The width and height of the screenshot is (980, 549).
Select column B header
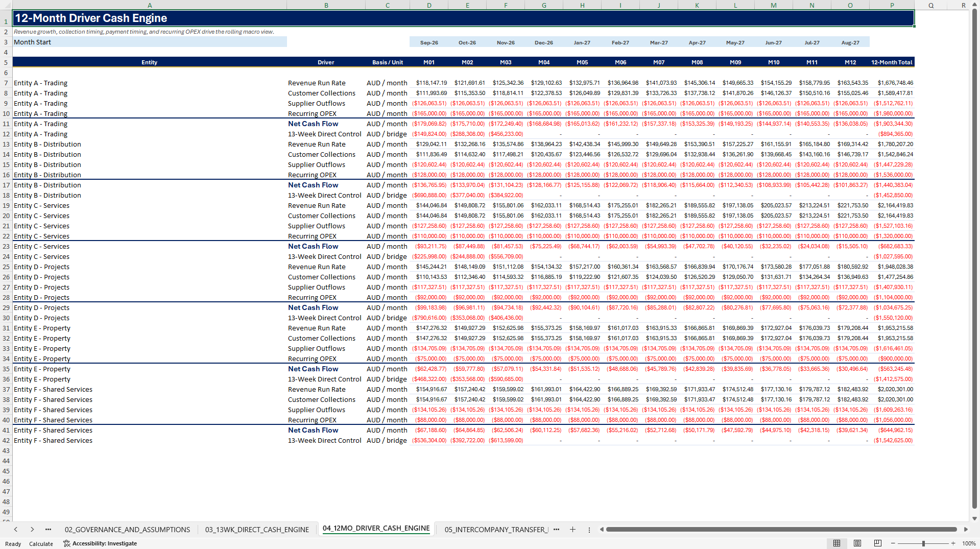pos(326,5)
